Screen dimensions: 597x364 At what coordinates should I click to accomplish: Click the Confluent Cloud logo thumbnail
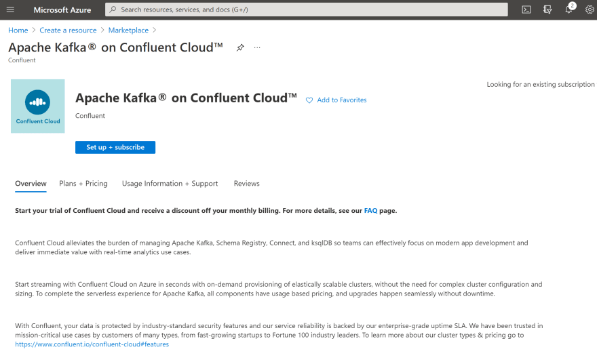(x=38, y=106)
